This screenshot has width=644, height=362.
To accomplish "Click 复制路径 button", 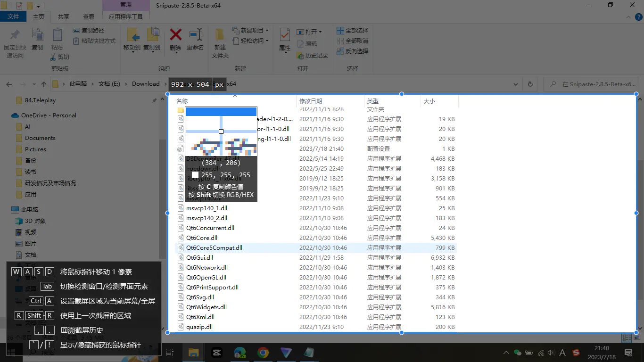I will click(89, 30).
